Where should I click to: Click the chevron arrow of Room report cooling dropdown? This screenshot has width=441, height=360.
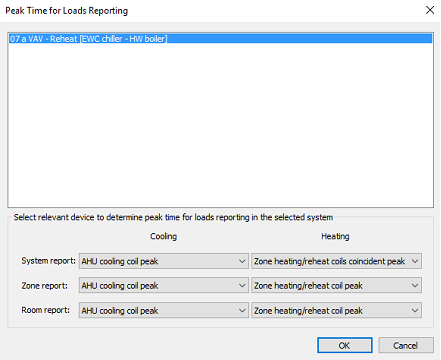point(242,310)
